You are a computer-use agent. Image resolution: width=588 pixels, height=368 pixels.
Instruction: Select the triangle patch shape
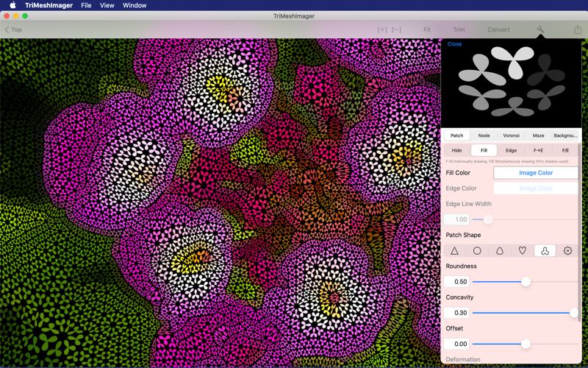tap(454, 251)
